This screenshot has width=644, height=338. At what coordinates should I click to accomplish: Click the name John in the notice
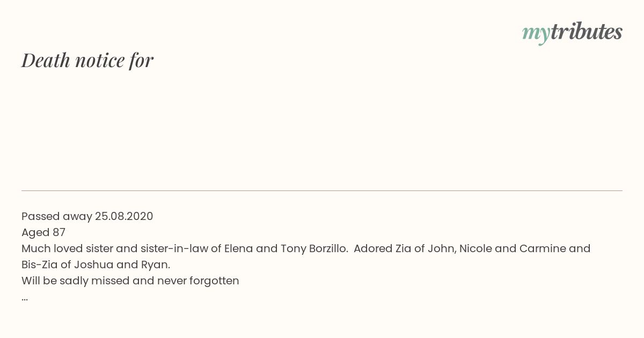(x=441, y=248)
